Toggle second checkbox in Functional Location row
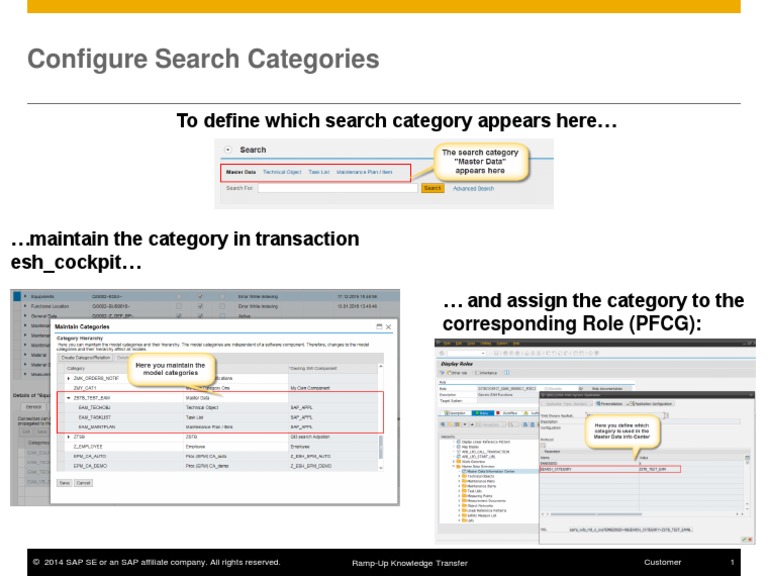This screenshot has height=576, width=768. pyautogui.click(x=200, y=306)
